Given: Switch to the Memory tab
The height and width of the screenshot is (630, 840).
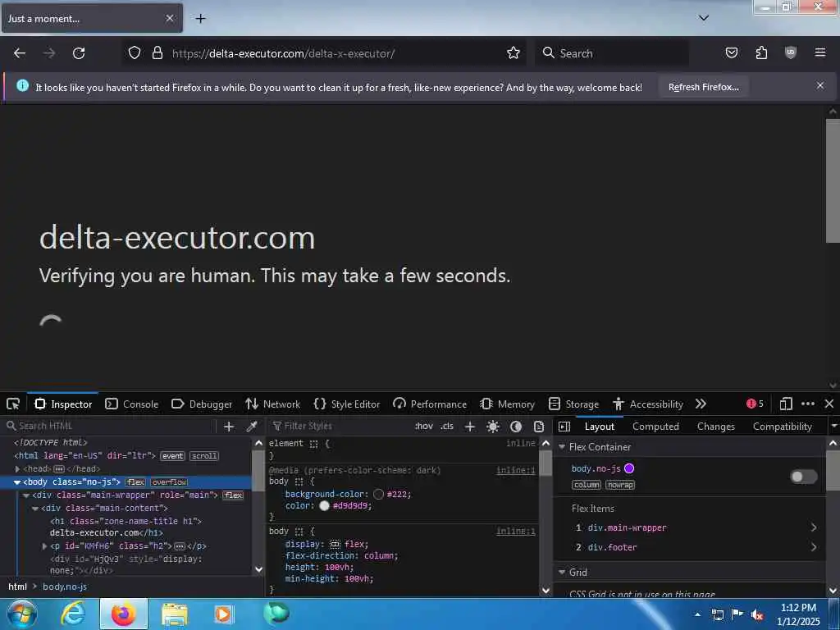Looking at the screenshot, I should pos(508,404).
